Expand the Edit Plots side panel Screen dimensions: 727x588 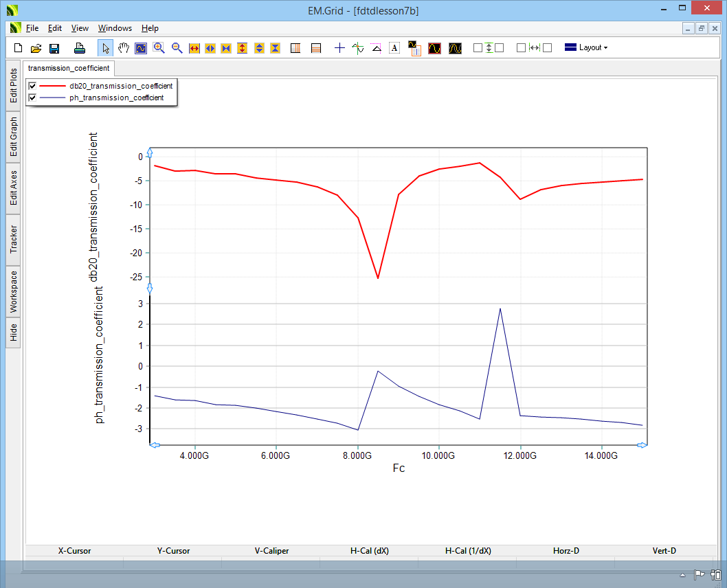(13, 85)
